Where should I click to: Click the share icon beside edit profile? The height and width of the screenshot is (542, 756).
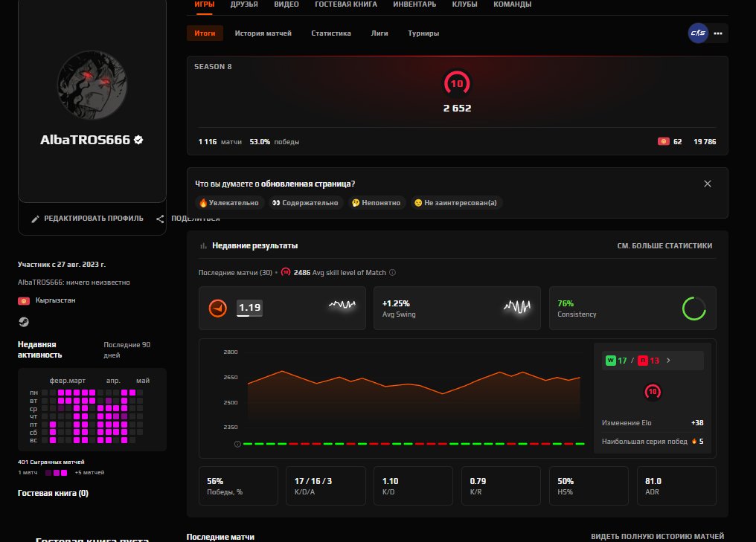point(160,219)
